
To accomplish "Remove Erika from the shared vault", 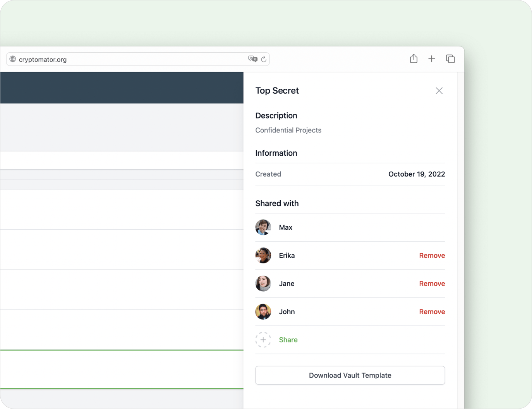I will (432, 256).
